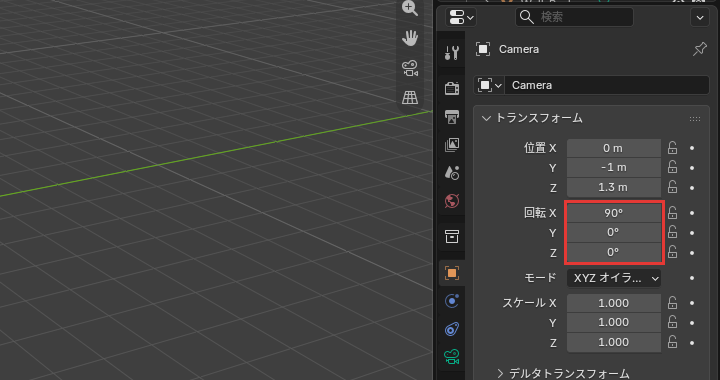The image size is (720, 380).
Task: Lock the 位置 Y axis
Action: coord(673,167)
